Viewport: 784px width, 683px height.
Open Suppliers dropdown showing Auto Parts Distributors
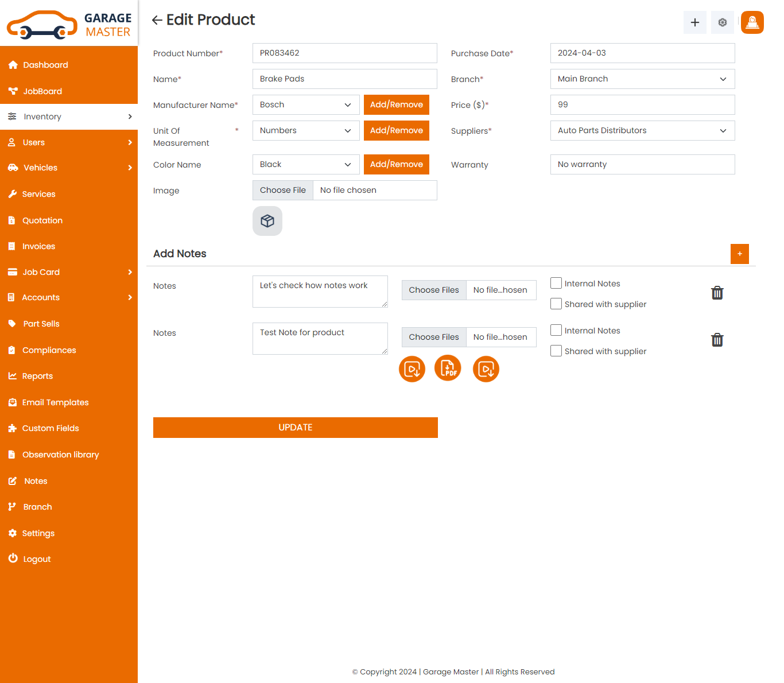click(x=642, y=131)
